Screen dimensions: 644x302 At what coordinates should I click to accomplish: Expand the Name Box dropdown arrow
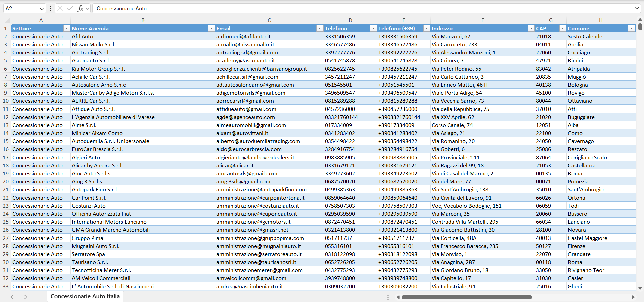coord(42,8)
